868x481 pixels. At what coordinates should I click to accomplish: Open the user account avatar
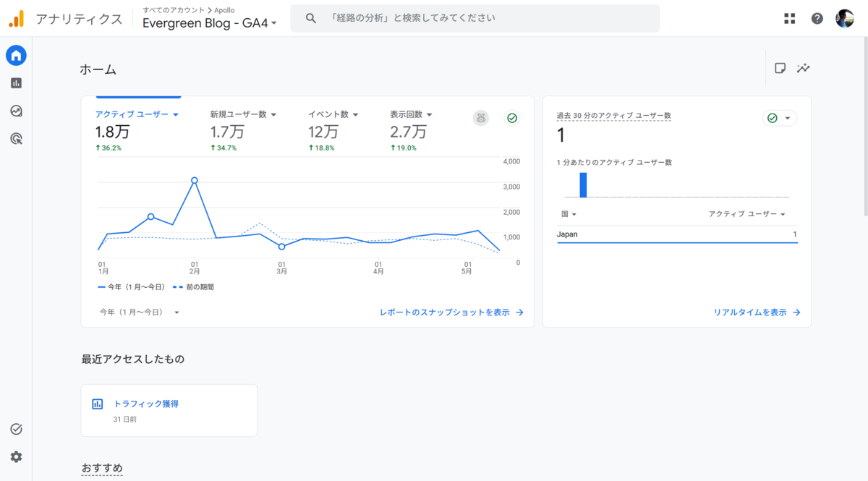845,19
